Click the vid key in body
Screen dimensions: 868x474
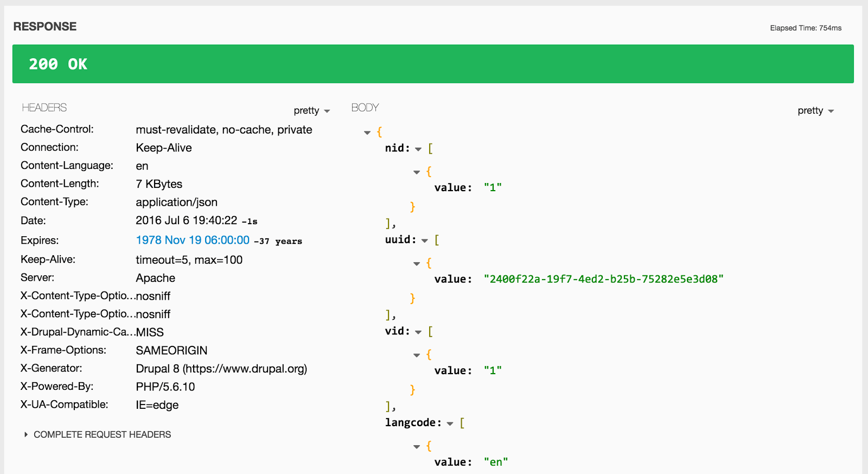tap(398, 331)
